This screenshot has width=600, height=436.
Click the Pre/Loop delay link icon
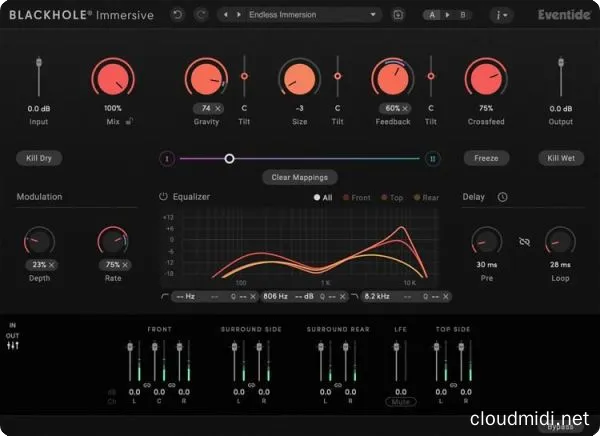point(523,241)
